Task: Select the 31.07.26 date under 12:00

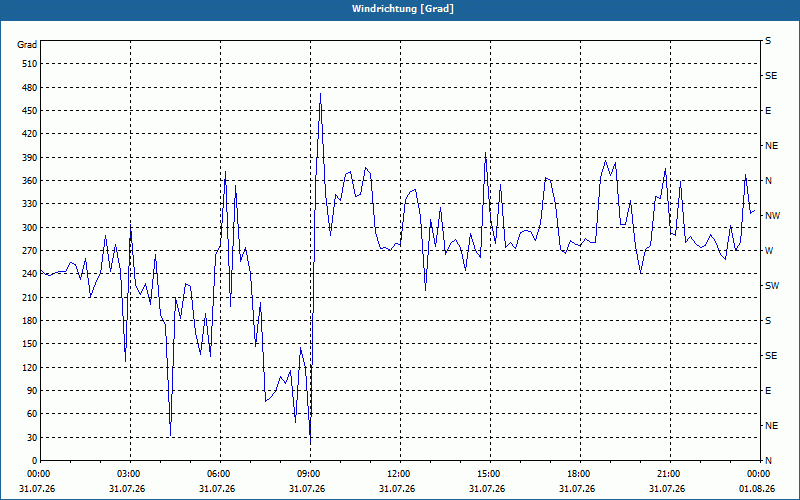Action: point(397,489)
